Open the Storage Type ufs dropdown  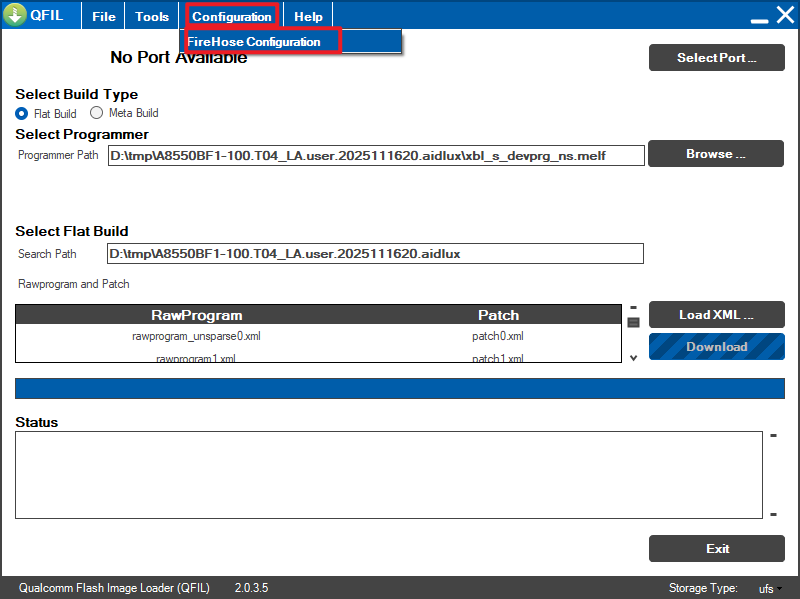tap(768, 588)
